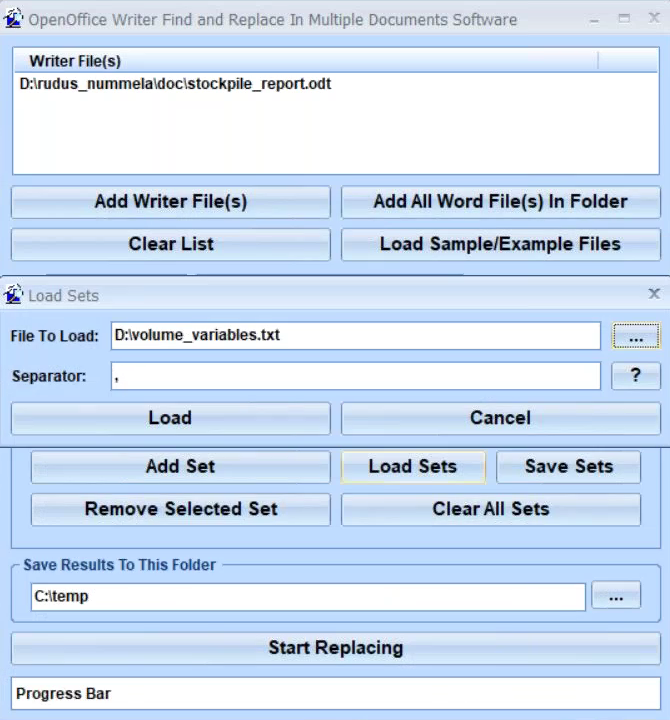The height and width of the screenshot is (720, 670).
Task: Click the Load Sets button
Action: pos(413,467)
